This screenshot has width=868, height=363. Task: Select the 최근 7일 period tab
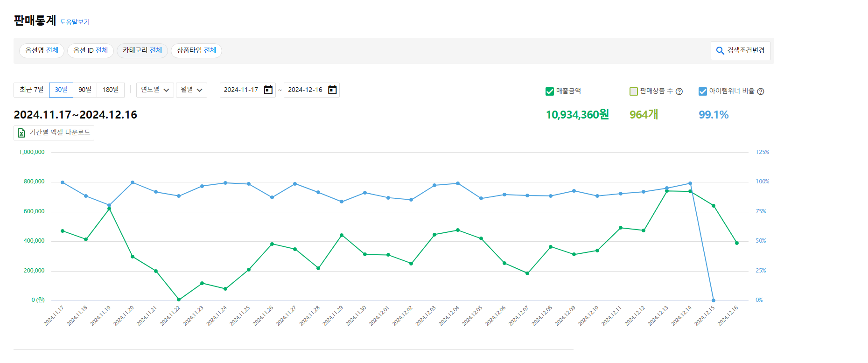(31, 90)
